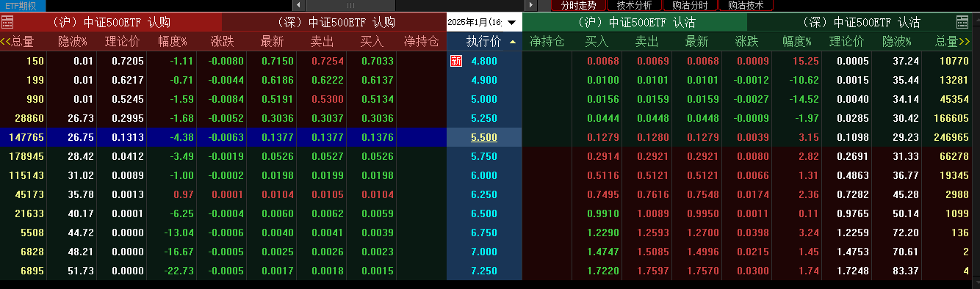Select strike price 6.000
980x289 pixels.
(x=483, y=175)
